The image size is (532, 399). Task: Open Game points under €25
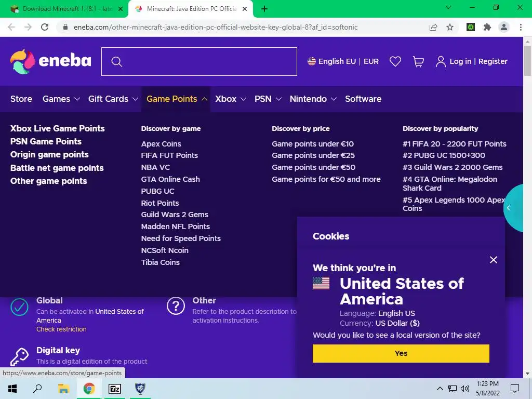pyautogui.click(x=313, y=155)
